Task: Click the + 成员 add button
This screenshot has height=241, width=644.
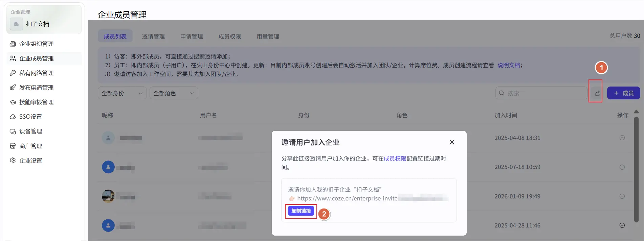Action: tap(623, 93)
